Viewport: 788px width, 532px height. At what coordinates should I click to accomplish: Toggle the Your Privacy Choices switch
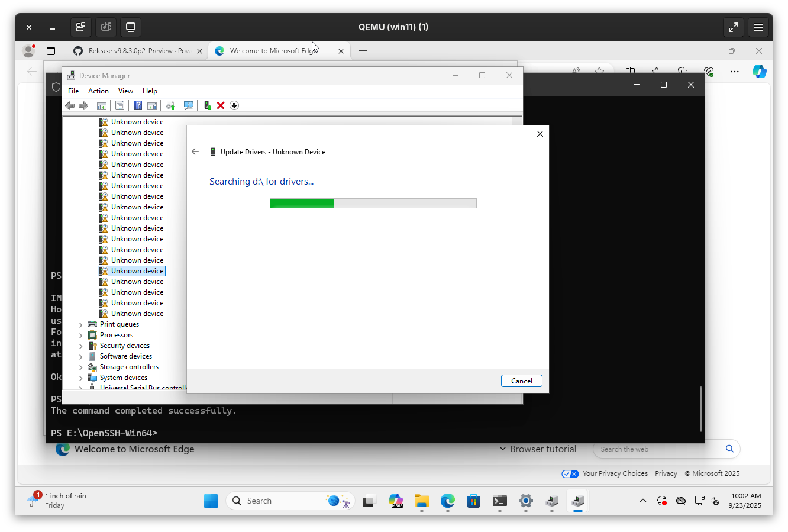click(570, 473)
